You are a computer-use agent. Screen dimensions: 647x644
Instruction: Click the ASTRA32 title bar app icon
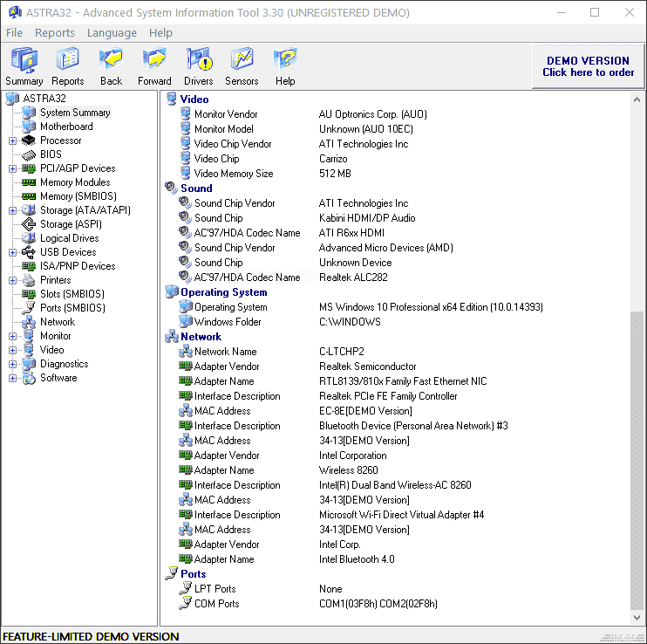[15, 12]
